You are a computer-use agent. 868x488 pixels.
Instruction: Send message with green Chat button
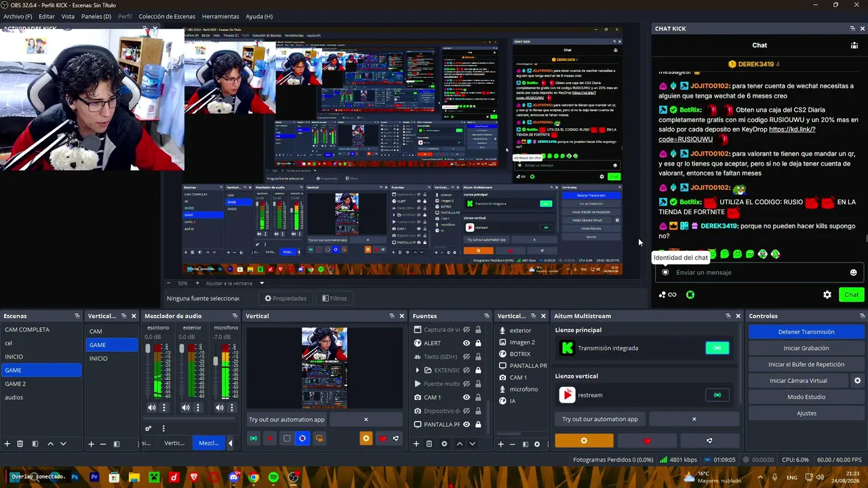pyautogui.click(x=852, y=295)
